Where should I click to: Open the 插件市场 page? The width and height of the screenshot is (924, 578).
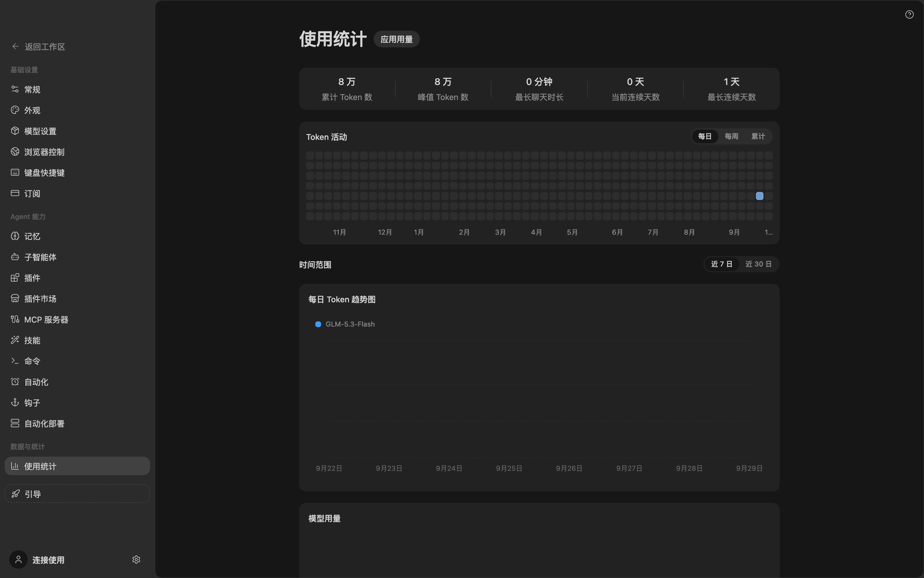pyautogui.click(x=77, y=299)
